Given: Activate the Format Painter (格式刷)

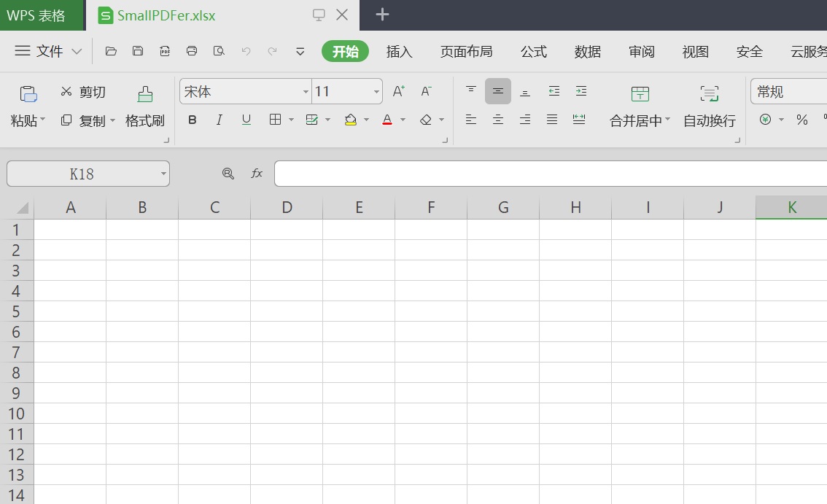Looking at the screenshot, I should pos(145,107).
